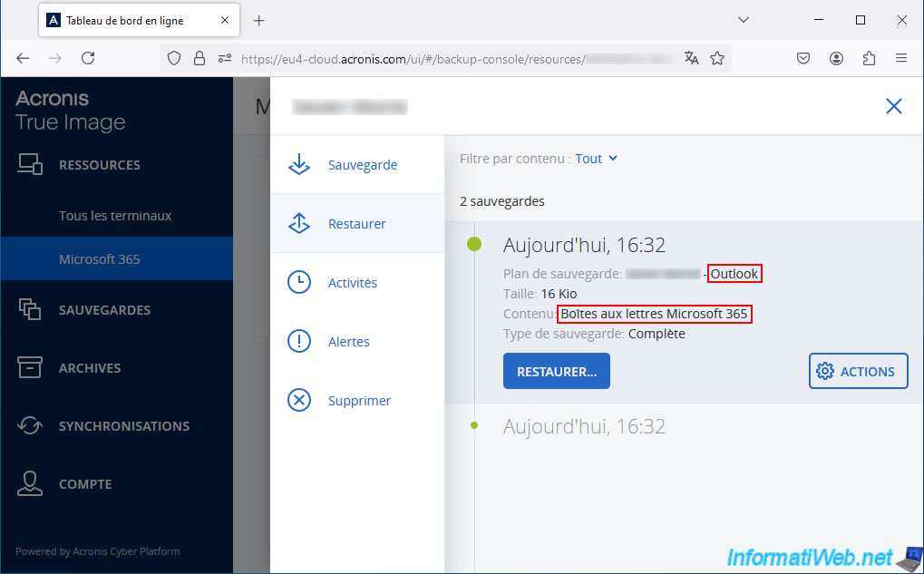924x574 pixels.
Task: Open site permissions icon in address bar
Action: tap(225, 58)
